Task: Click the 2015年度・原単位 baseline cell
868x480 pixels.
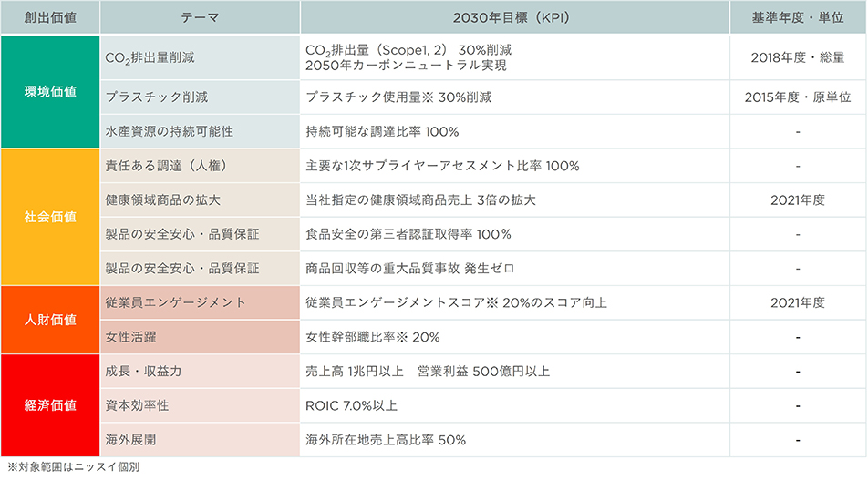Action: click(798, 97)
